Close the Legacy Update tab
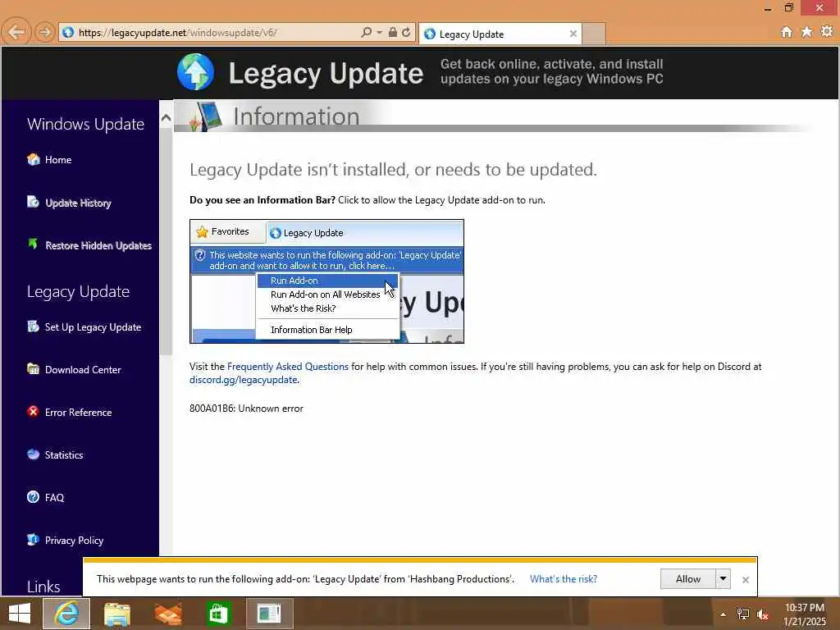The image size is (840, 630). pyautogui.click(x=573, y=34)
